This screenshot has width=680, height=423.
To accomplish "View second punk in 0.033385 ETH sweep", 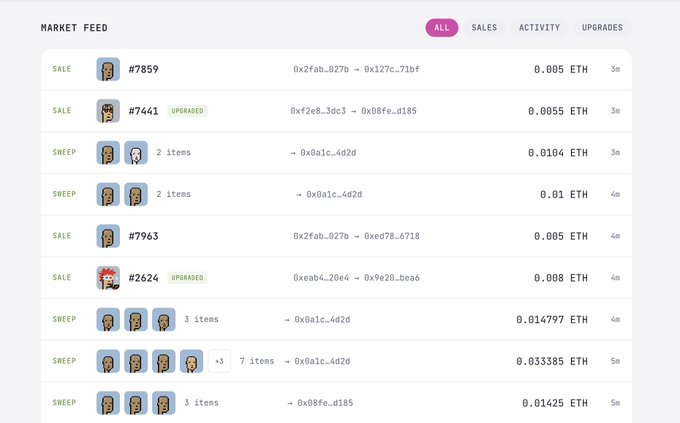I will (136, 361).
